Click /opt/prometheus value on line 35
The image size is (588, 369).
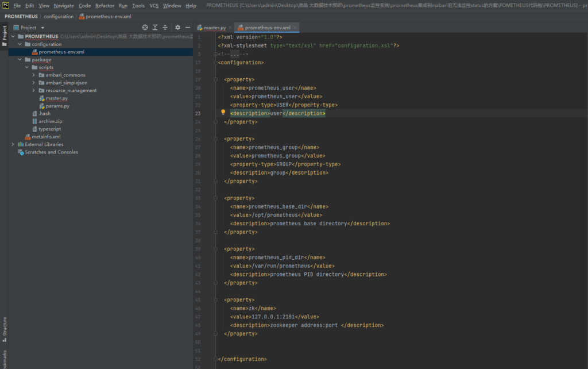(x=274, y=215)
